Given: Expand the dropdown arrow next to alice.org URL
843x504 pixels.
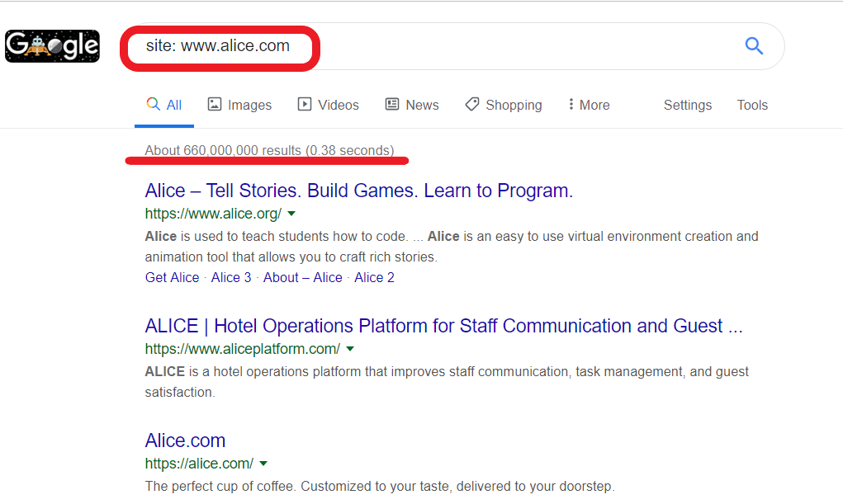Looking at the screenshot, I should coord(291,214).
